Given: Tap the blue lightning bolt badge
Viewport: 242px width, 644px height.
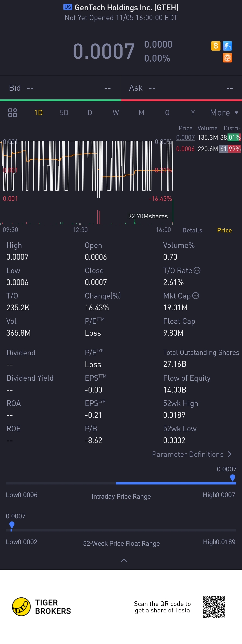Looking at the screenshot, I should (227, 46).
